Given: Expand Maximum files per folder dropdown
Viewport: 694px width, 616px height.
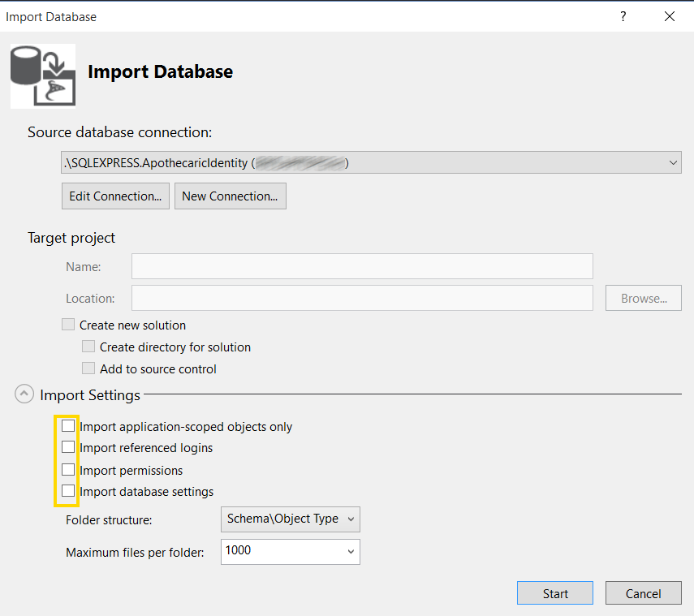Looking at the screenshot, I should (351, 551).
